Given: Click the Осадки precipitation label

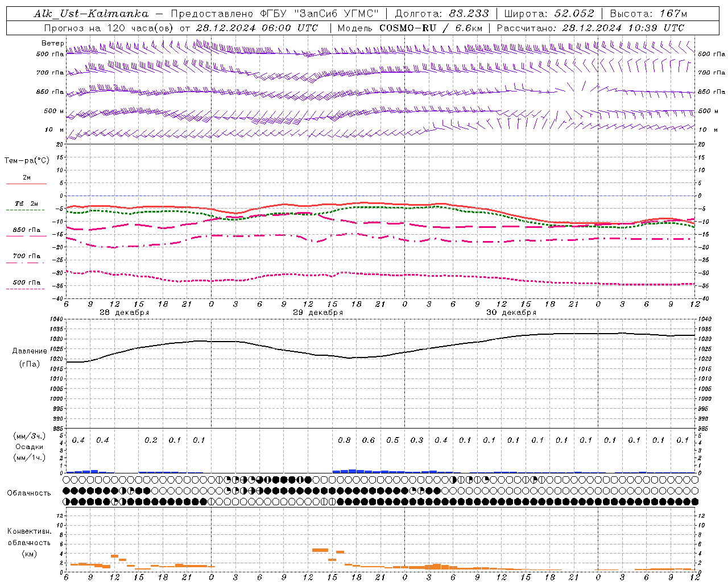Looking at the screenshot, I should [29, 447].
